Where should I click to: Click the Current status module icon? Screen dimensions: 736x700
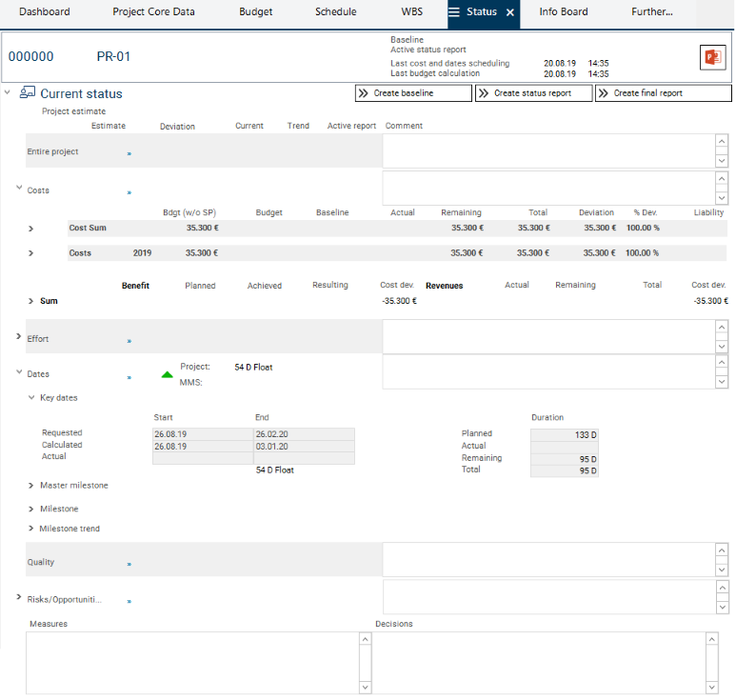(28, 93)
